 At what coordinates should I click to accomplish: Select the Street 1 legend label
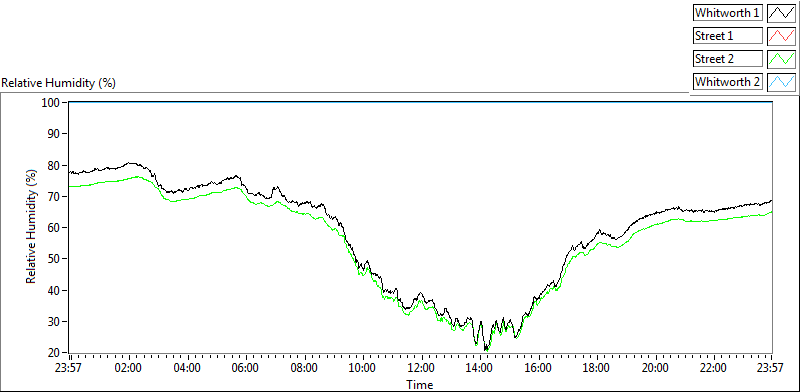(x=728, y=36)
